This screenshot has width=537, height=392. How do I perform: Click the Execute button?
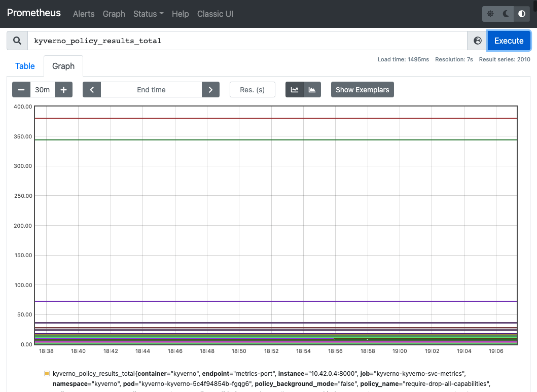(x=509, y=40)
